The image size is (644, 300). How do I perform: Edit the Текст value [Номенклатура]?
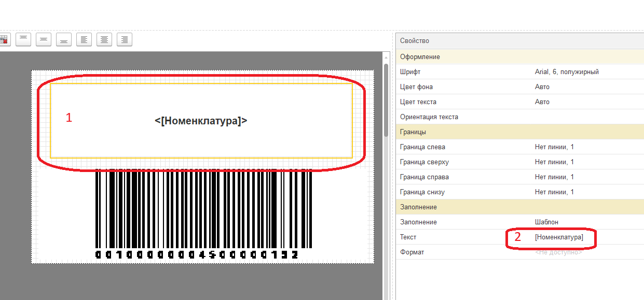(559, 237)
